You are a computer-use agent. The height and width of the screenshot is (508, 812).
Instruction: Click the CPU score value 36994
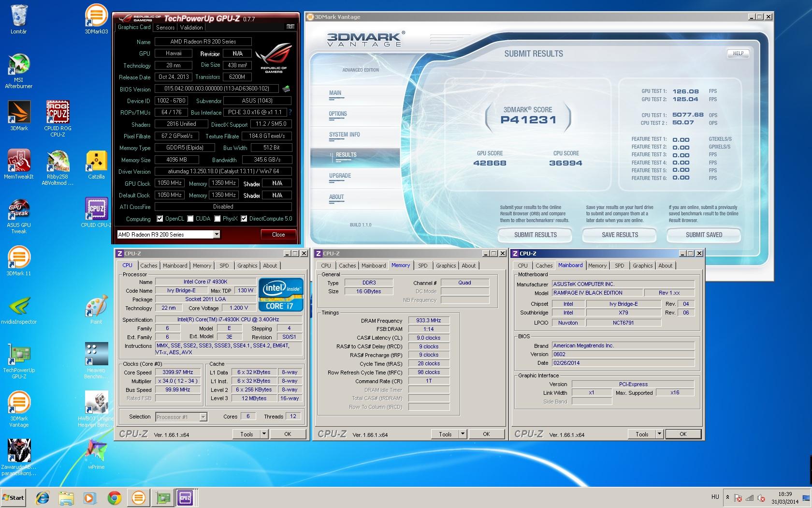(x=566, y=163)
